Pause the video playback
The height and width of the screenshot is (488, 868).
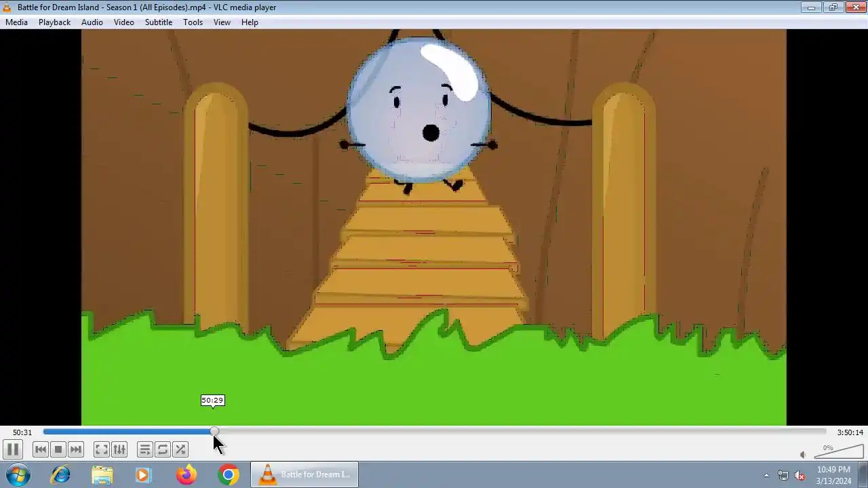coord(12,449)
